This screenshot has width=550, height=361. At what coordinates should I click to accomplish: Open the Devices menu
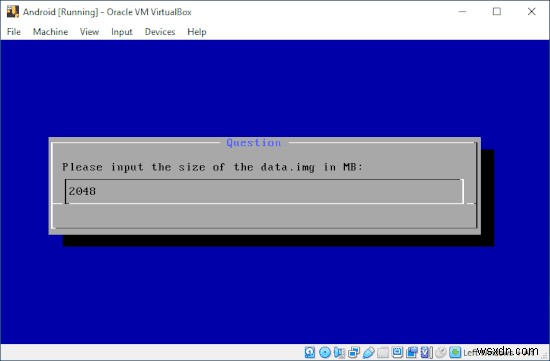[x=160, y=32]
